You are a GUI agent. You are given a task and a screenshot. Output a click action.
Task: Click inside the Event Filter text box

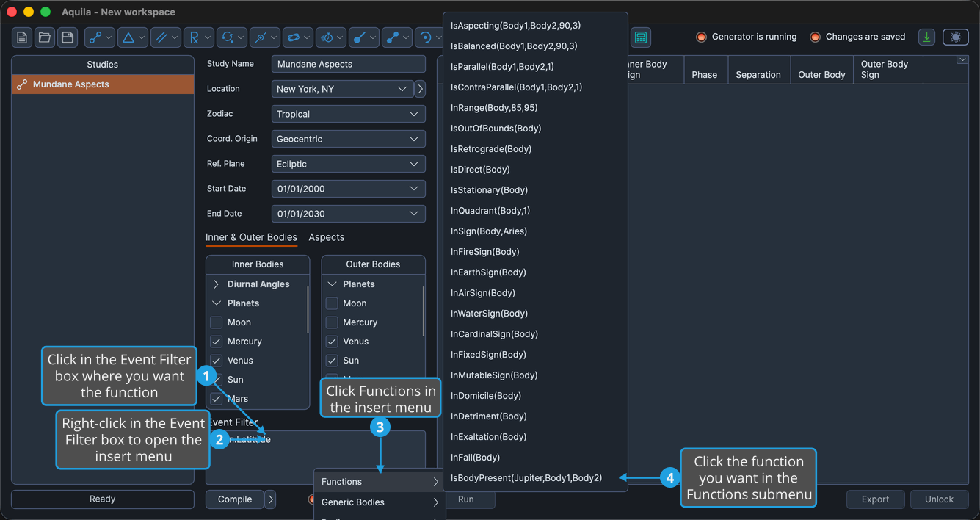click(316, 457)
